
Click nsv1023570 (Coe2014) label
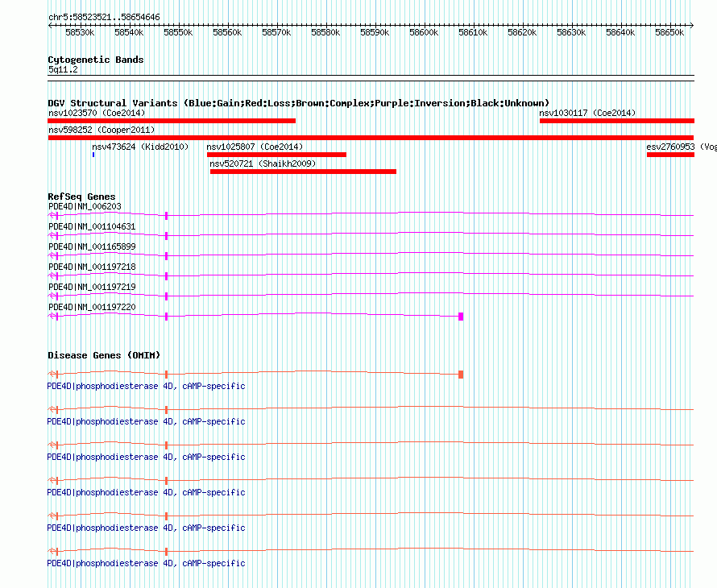click(x=97, y=113)
